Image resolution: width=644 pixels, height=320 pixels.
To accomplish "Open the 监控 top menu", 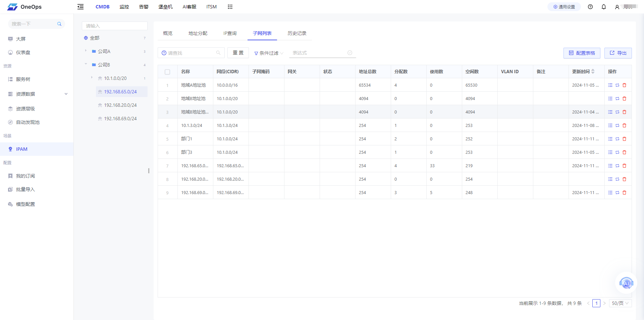I will (124, 7).
